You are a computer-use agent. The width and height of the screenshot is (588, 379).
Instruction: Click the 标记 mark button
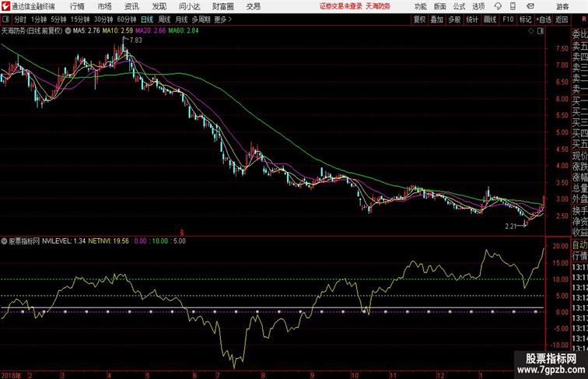[525, 19]
